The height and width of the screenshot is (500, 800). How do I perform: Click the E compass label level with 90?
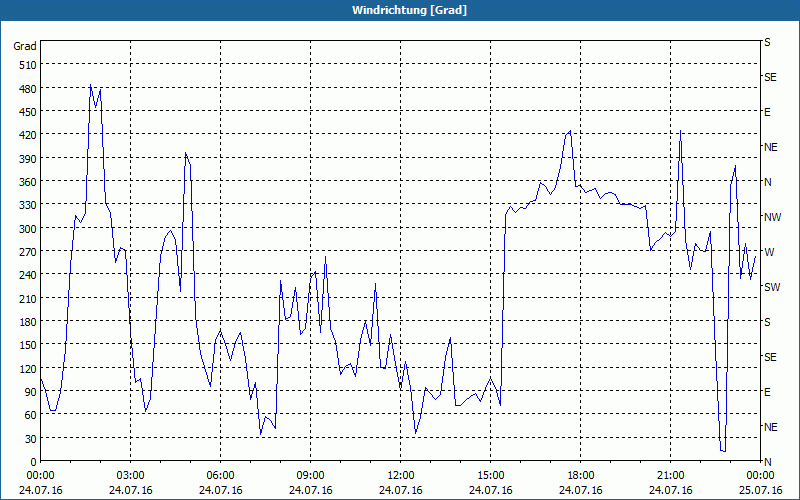tap(767, 392)
